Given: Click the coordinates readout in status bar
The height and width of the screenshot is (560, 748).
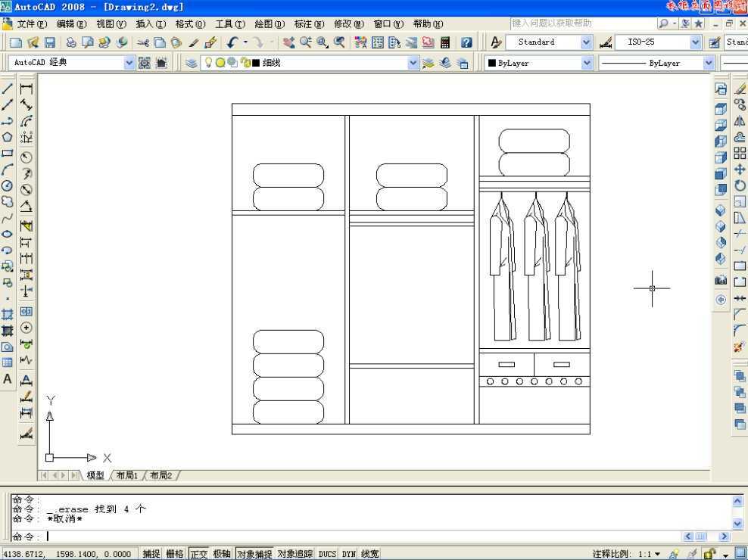Looking at the screenshot, I should tap(67, 554).
